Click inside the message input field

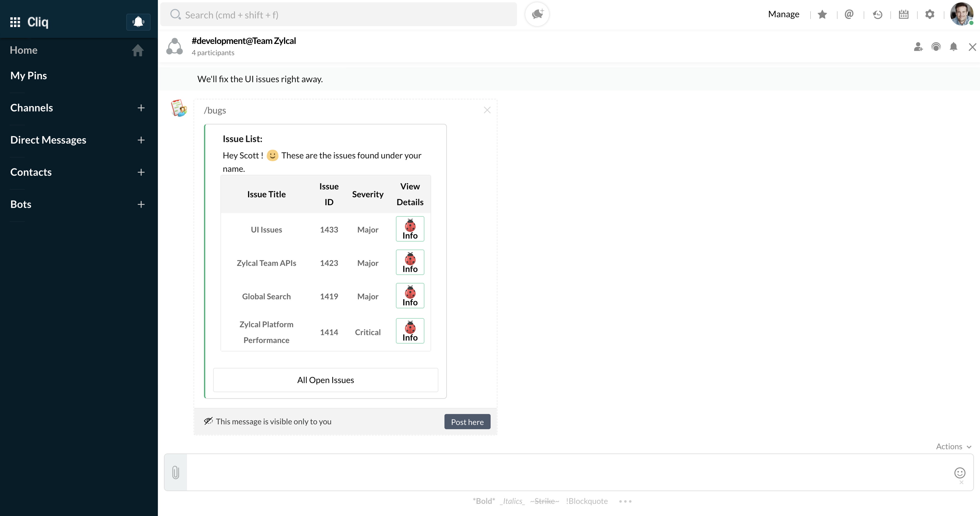(533, 472)
